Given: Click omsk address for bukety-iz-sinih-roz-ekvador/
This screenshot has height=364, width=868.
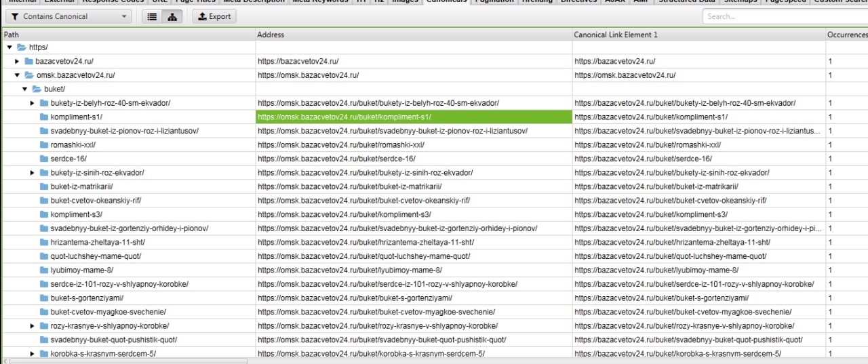Looking at the screenshot, I should coord(366,172).
